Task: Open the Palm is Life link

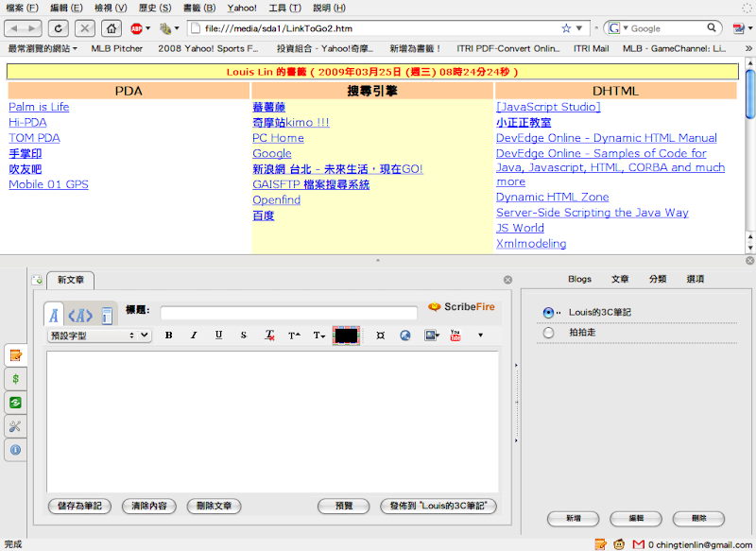Action: pos(39,107)
